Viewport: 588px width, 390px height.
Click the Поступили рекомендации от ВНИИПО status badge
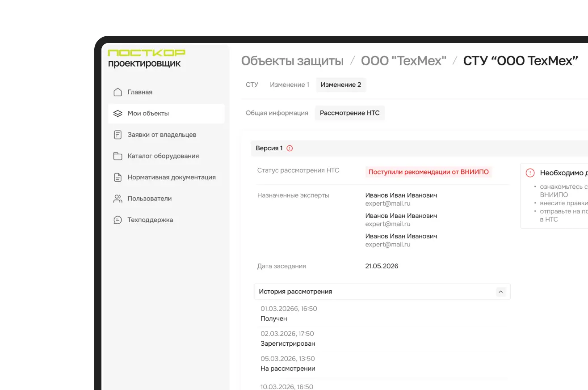428,172
